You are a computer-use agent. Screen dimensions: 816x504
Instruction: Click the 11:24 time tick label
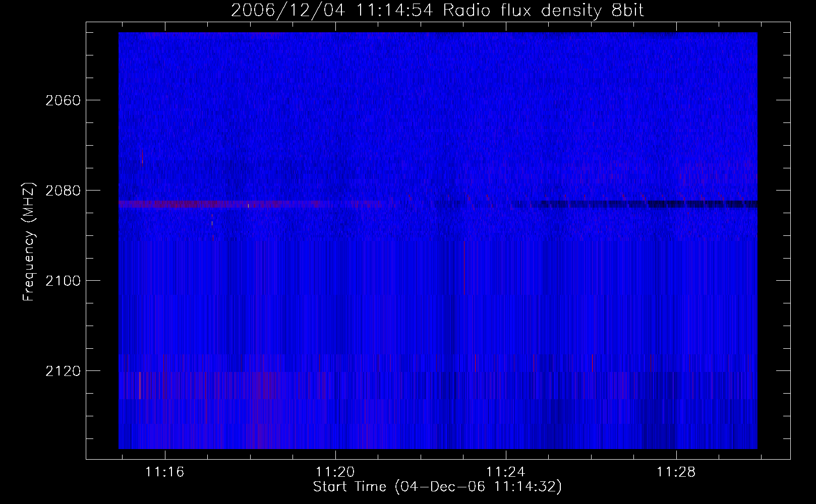505,472
